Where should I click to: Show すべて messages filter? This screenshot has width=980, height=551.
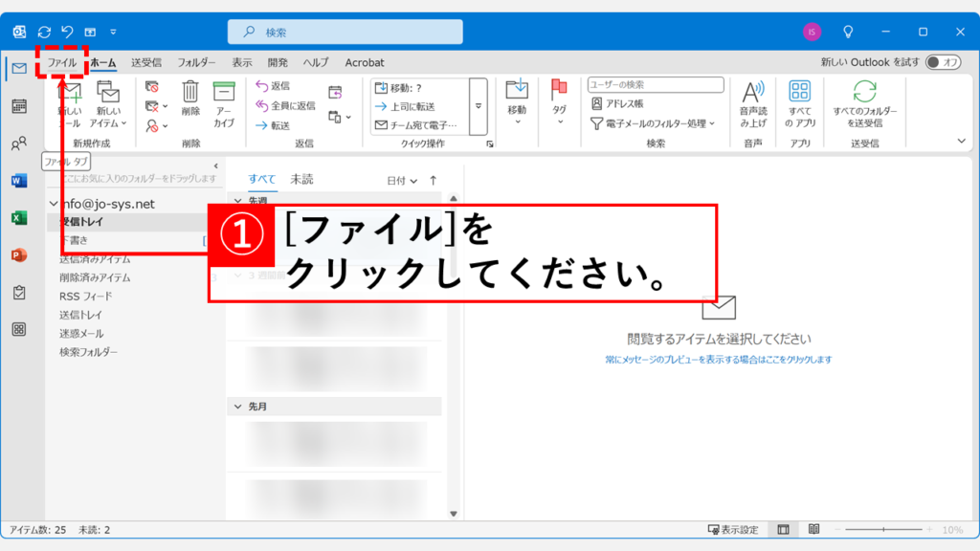click(x=262, y=179)
